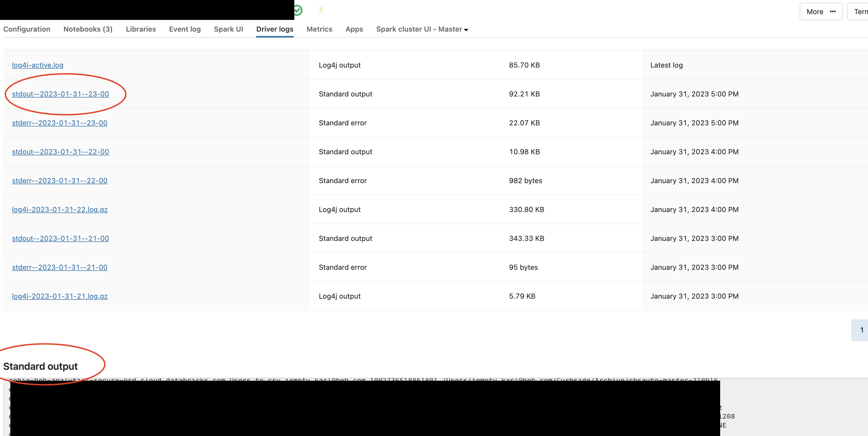Download log4j-2023-01-31-22.log.gz file
Image resolution: width=868 pixels, height=436 pixels.
coord(60,210)
